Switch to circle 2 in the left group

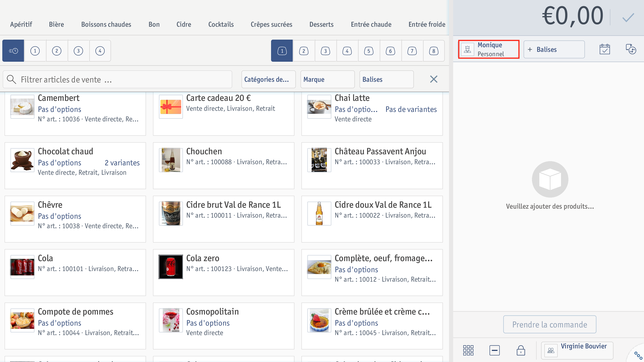(x=57, y=51)
